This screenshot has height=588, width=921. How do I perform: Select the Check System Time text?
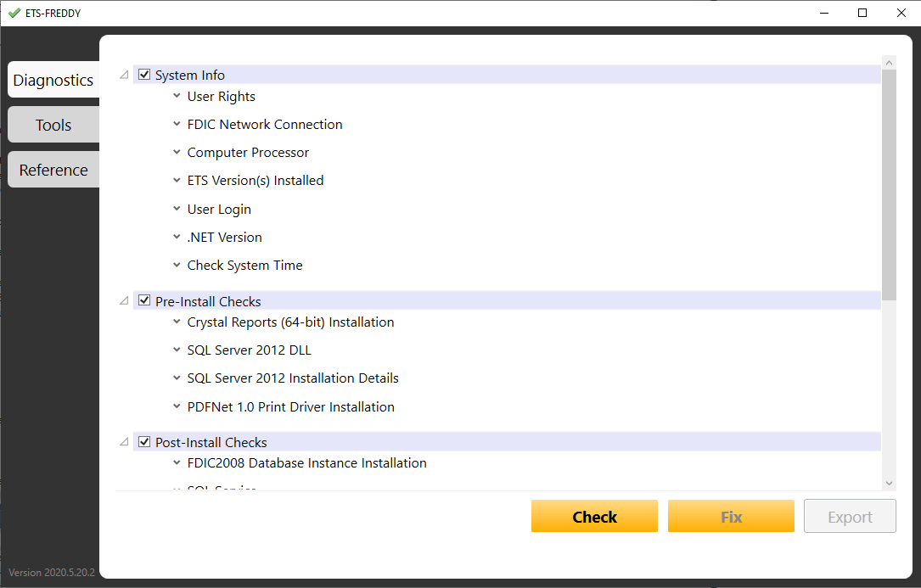[245, 266]
